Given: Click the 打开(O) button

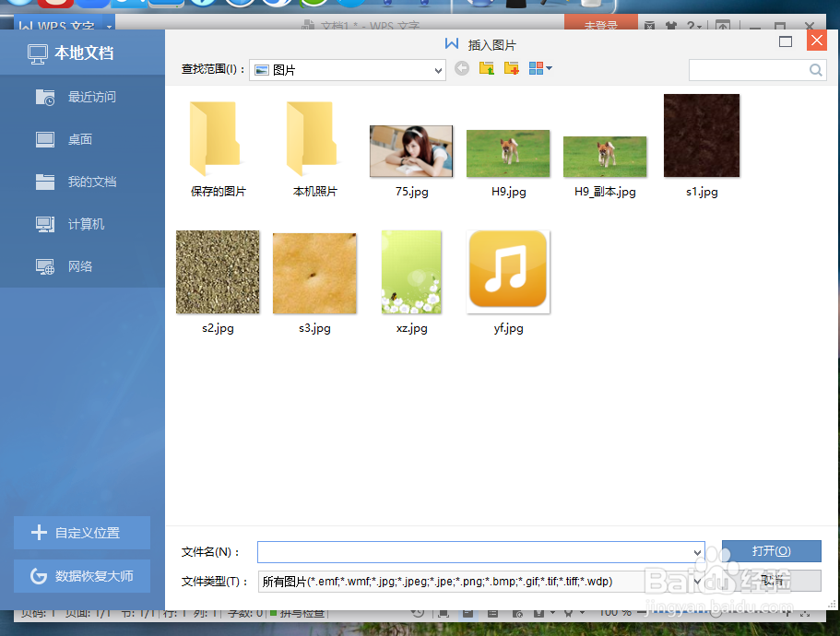Looking at the screenshot, I should [772, 550].
